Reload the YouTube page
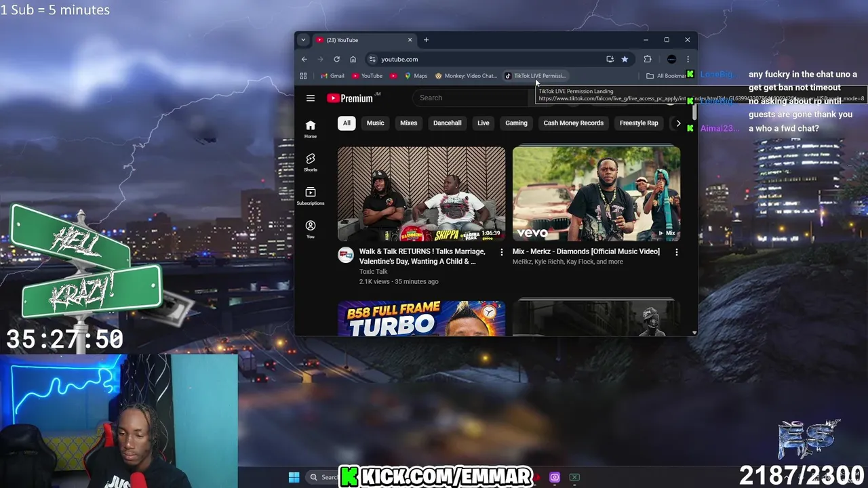 (336, 59)
